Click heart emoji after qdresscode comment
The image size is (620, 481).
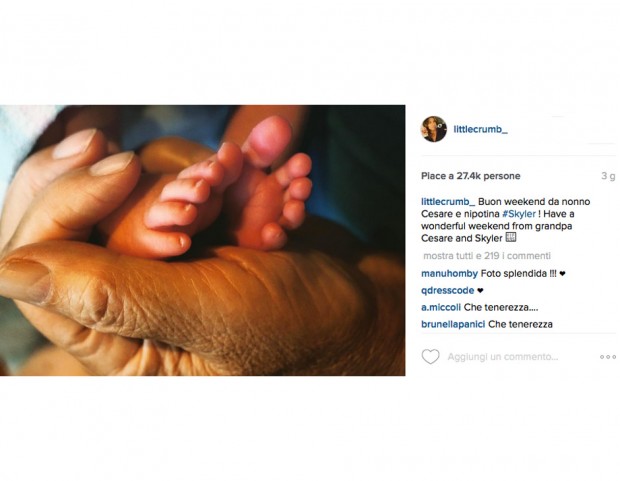(x=480, y=291)
